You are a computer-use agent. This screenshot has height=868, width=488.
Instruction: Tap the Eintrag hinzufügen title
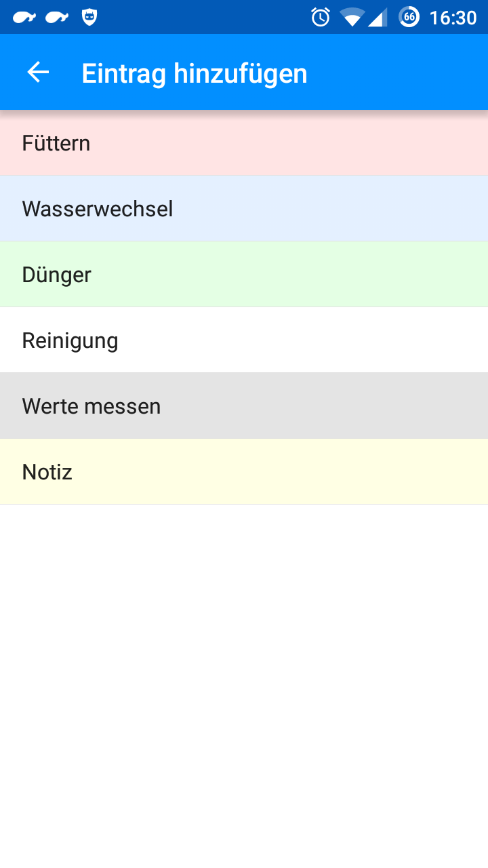(x=195, y=73)
